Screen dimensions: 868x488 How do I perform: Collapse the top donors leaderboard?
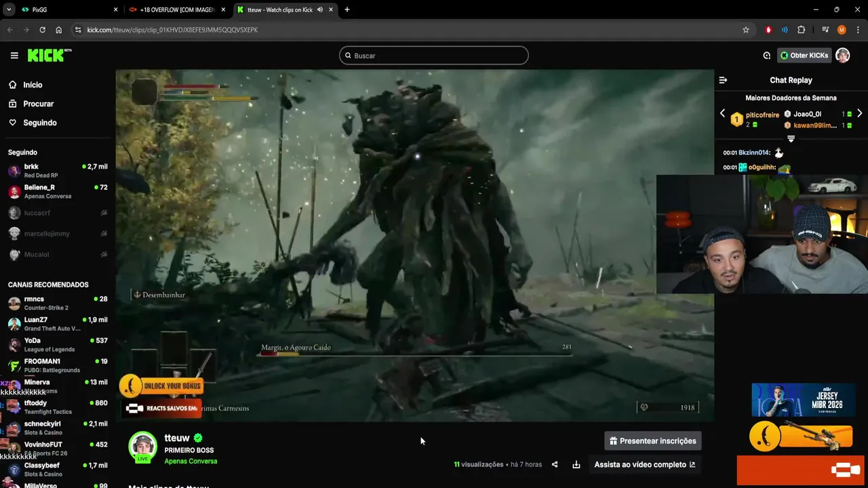(791, 138)
